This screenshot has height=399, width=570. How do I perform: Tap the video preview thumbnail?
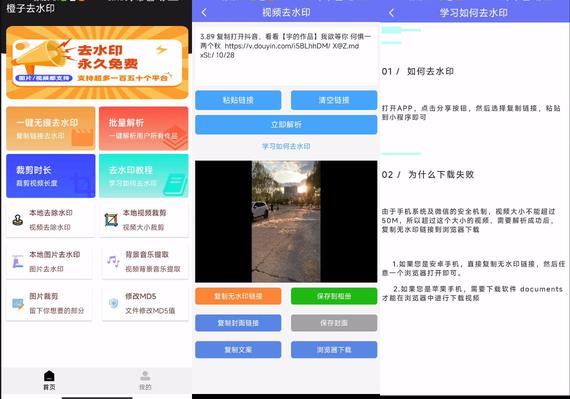coord(286,221)
